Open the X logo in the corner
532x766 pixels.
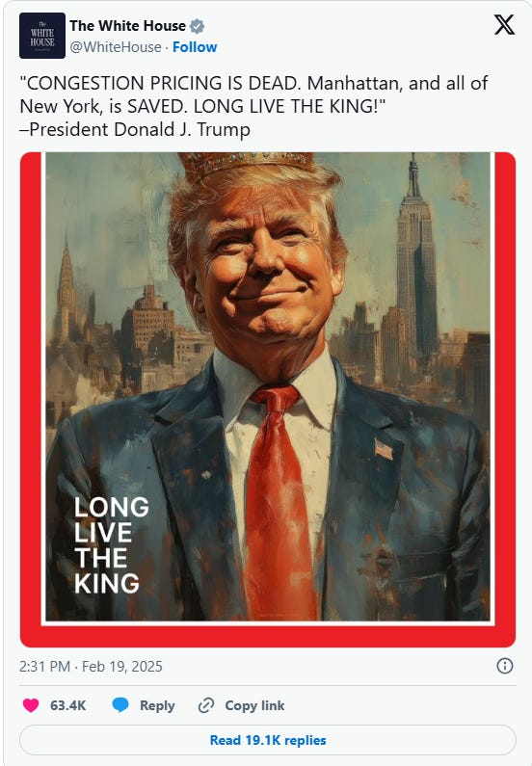(x=504, y=24)
